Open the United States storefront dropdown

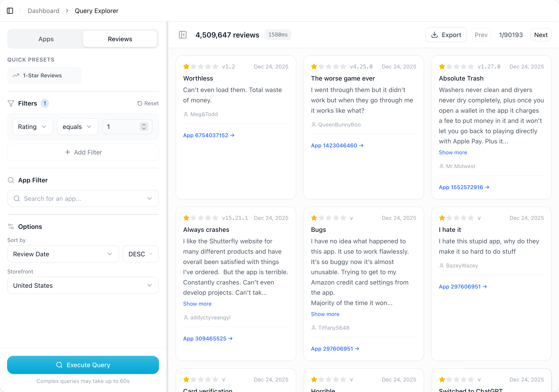pos(83,285)
